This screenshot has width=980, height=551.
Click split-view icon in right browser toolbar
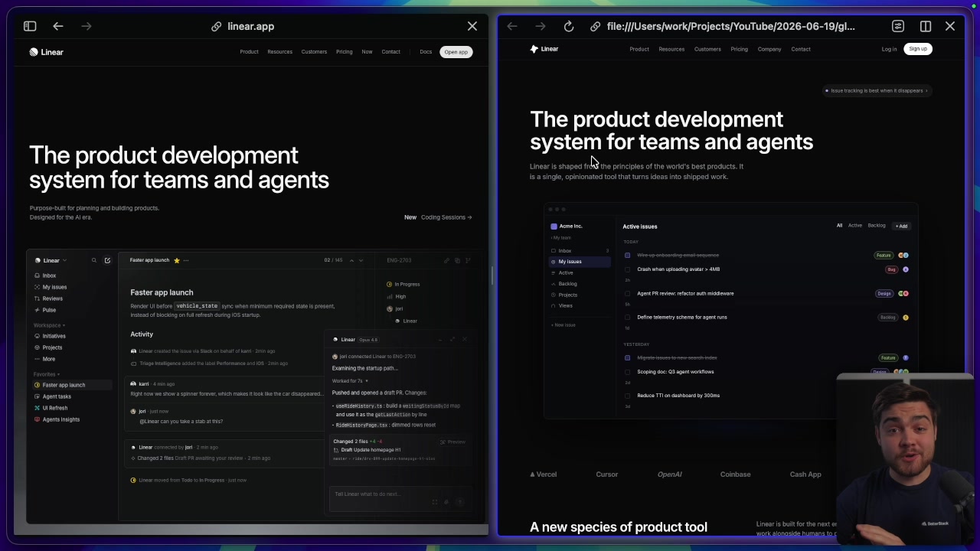926,26
